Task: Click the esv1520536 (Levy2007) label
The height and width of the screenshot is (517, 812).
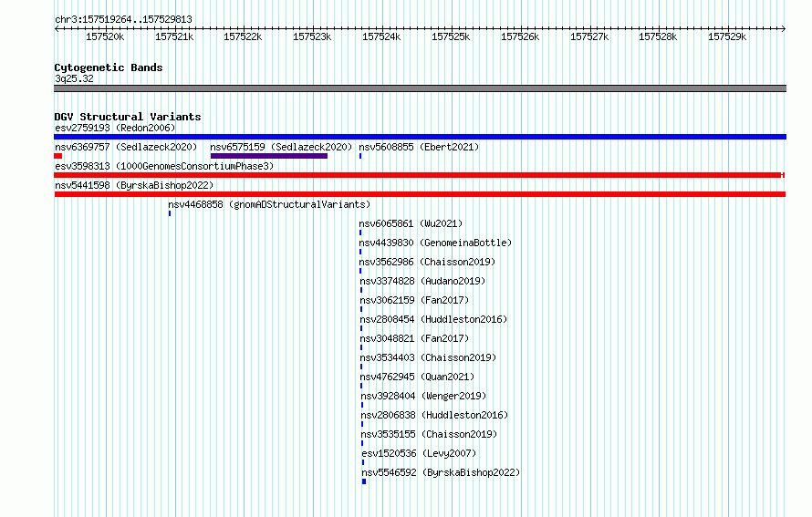Action: click(419, 453)
